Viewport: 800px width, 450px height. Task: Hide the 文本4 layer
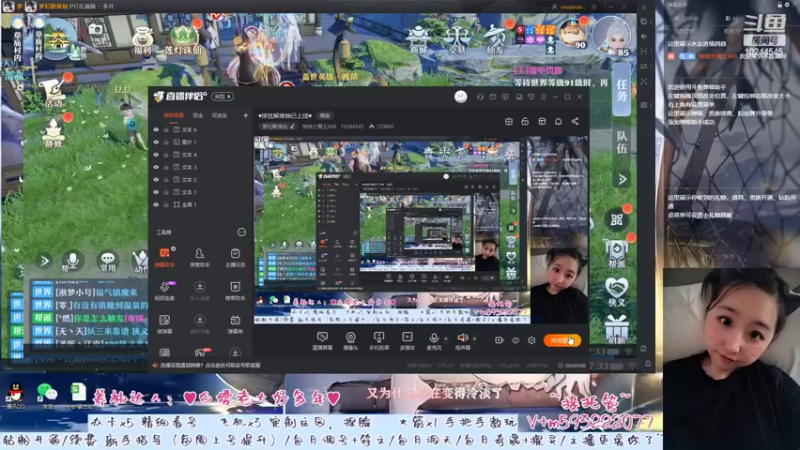point(156,155)
